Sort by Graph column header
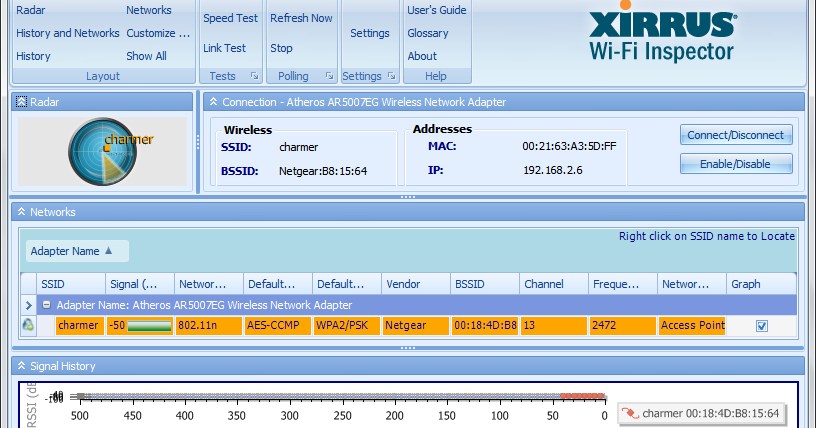Image resolution: width=816 pixels, height=428 pixels. (x=761, y=284)
